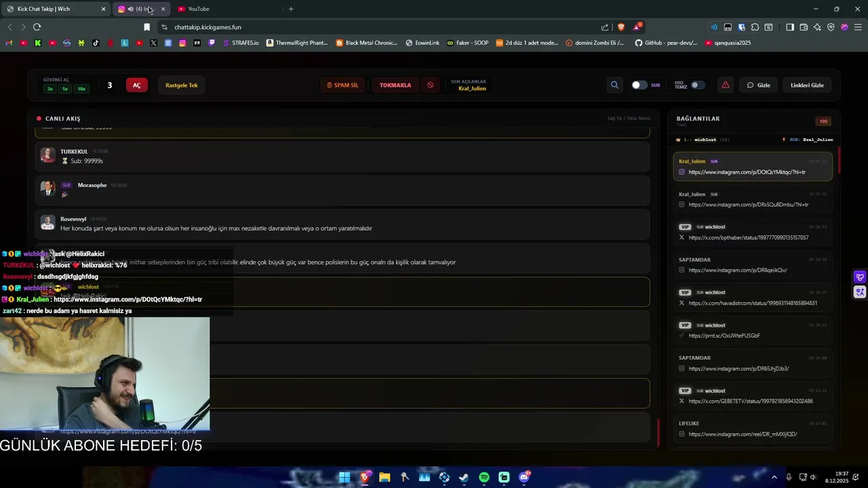Open Spotify from the taskbar
Viewport: 868px width, 488px height.
pos(484,477)
